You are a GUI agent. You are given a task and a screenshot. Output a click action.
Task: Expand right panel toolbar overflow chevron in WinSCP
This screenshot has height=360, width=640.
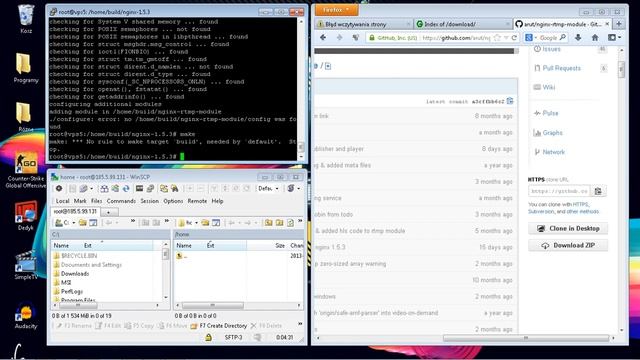click(x=300, y=221)
